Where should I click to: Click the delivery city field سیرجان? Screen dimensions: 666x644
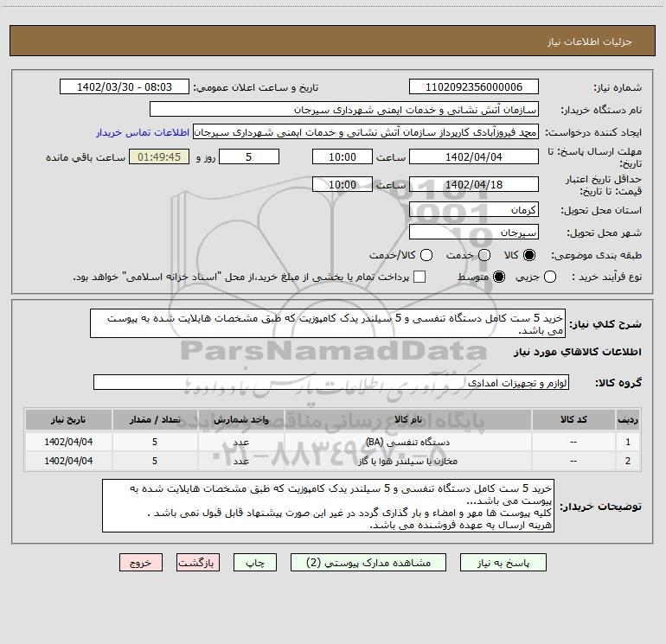pyautogui.click(x=474, y=232)
